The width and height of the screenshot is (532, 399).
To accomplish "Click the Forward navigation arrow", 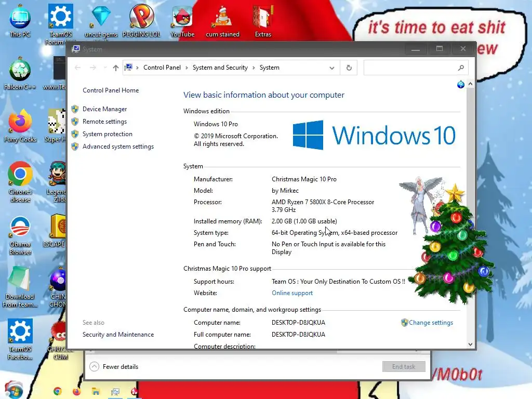I will [93, 68].
